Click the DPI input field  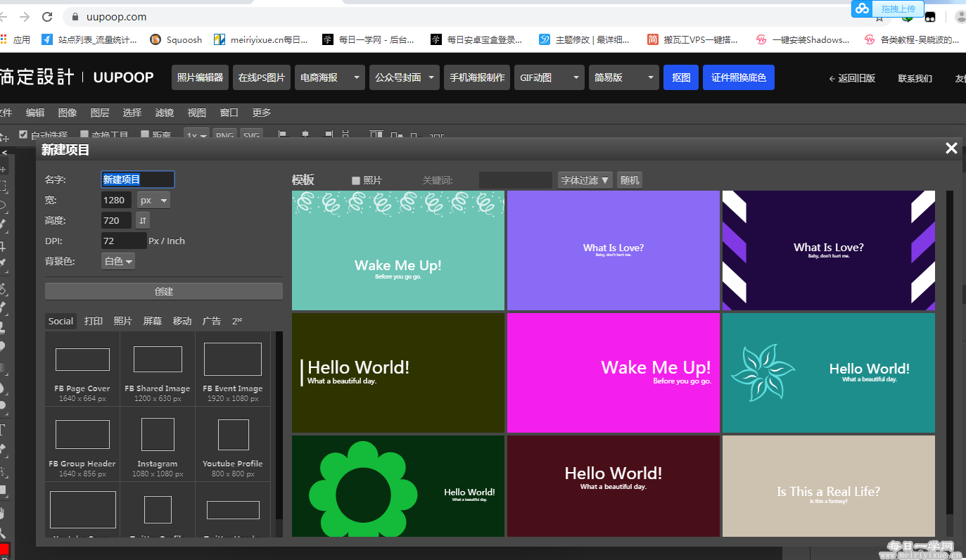click(x=124, y=241)
